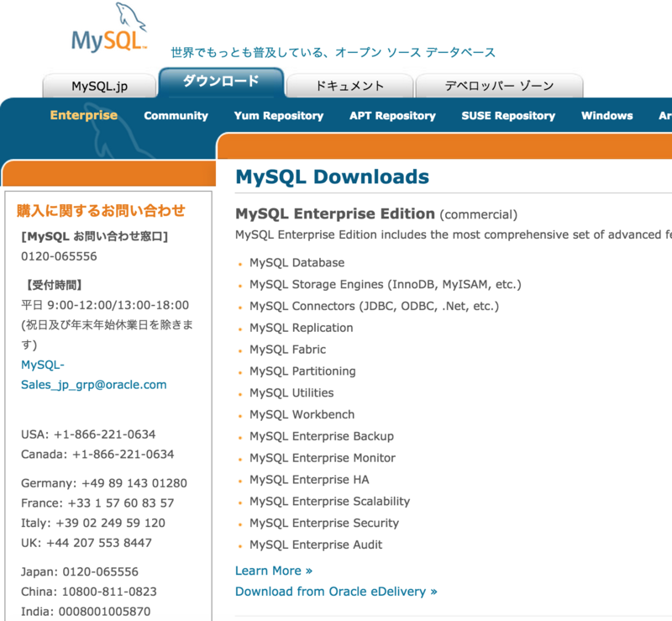Click MySQL Enterprise Edition heading
Viewport: 672px width, 621px height.
pos(335,213)
